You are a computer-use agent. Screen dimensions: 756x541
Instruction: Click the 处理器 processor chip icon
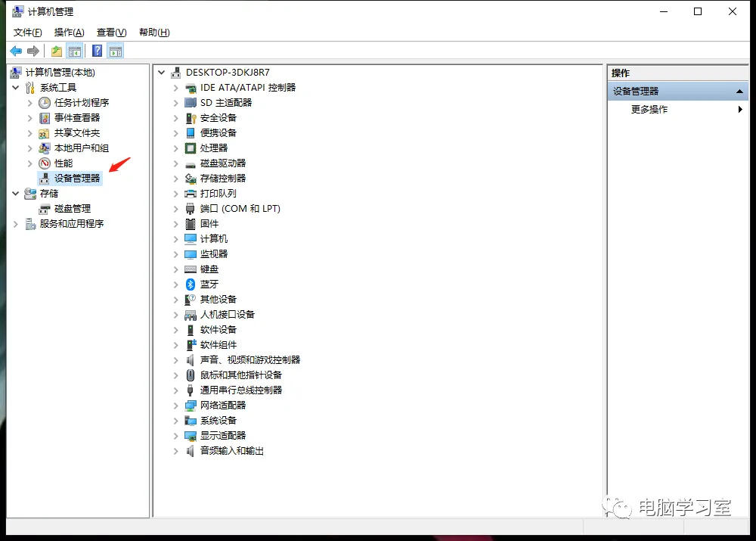pyautogui.click(x=191, y=148)
